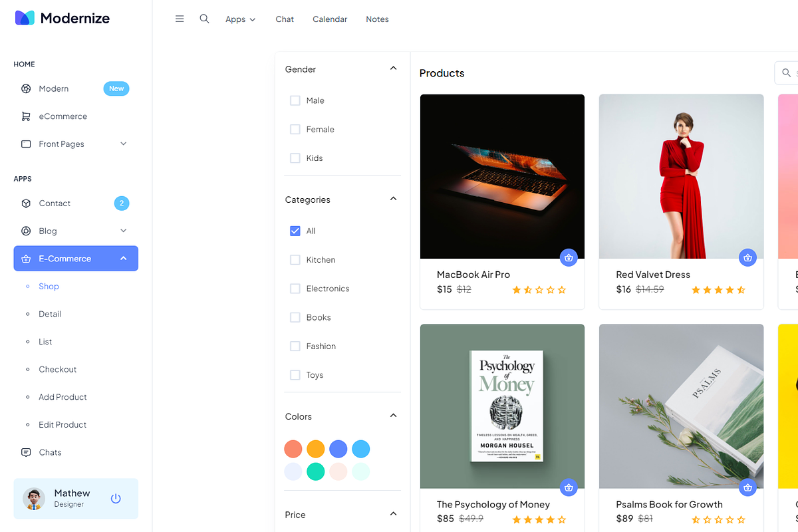
Task: Click the Chats message icon
Action: coord(26,452)
